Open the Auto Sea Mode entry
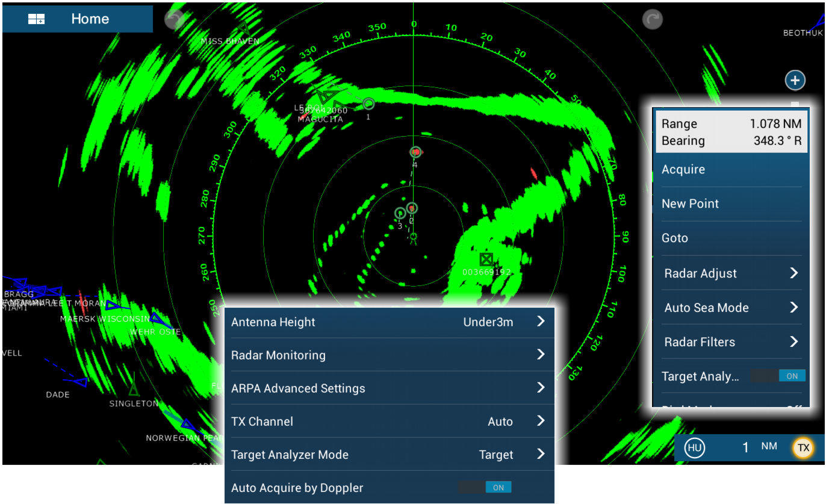 pyautogui.click(x=731, y=307)
